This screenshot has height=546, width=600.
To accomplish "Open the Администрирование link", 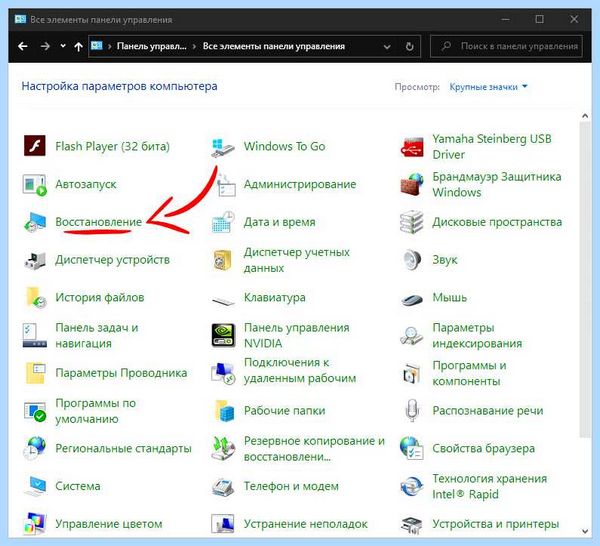I will (x=300, y=184).
